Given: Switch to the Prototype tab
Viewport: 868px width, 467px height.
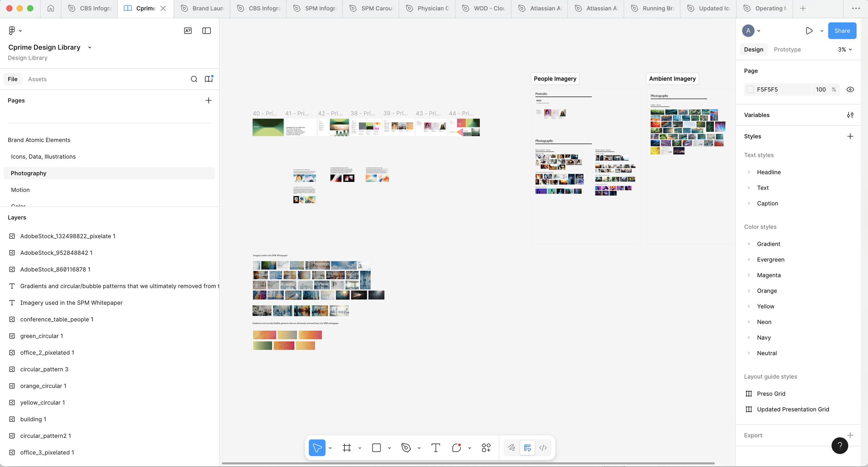Looking at the screenshot, I should click(787, 50).
